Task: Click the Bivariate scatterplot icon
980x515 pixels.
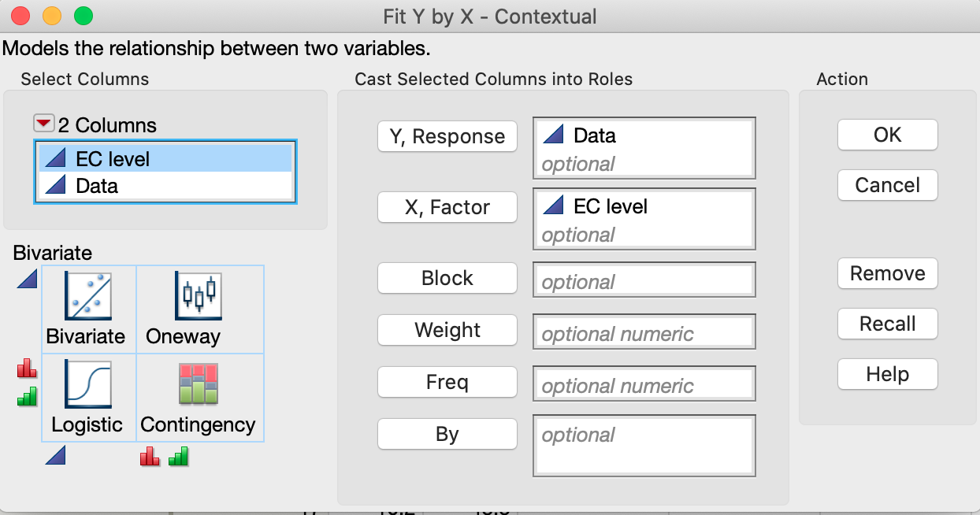Action: [87, 296]
